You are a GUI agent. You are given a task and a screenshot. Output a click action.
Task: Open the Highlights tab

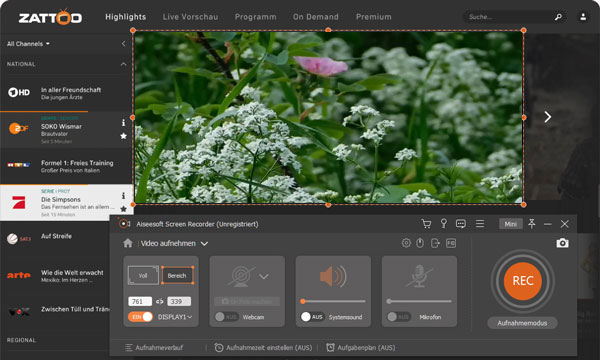[126, 17]
